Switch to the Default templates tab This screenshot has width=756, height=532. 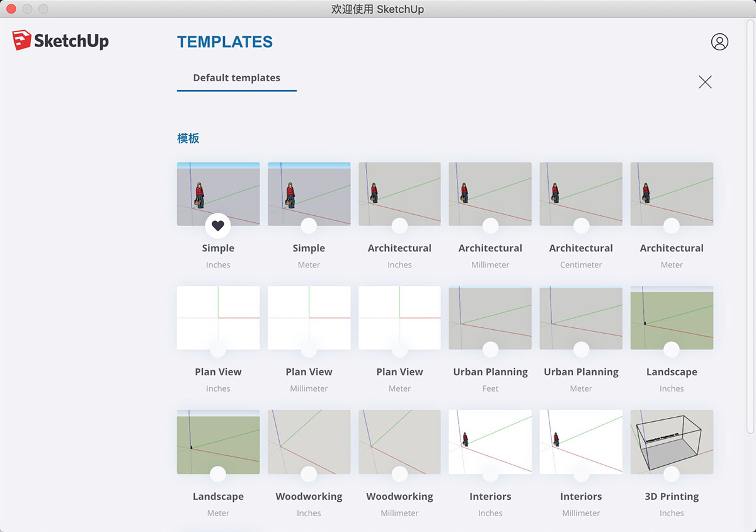tap(237, 78)
